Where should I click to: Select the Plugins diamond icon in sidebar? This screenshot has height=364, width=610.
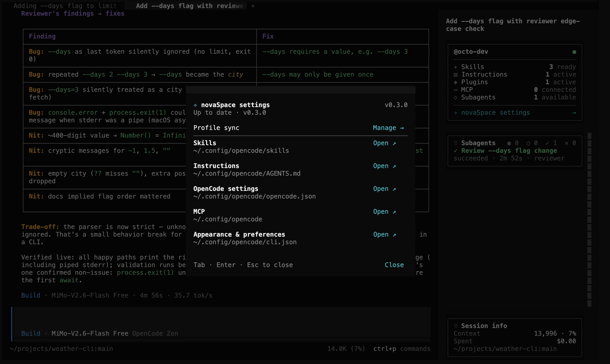pos(456,82)
